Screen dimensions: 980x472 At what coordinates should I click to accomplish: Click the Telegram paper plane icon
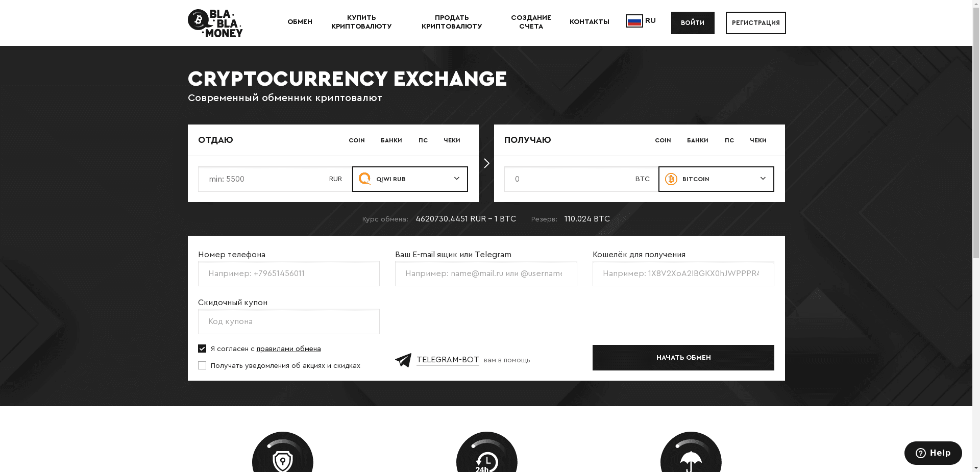click(404, 360)
